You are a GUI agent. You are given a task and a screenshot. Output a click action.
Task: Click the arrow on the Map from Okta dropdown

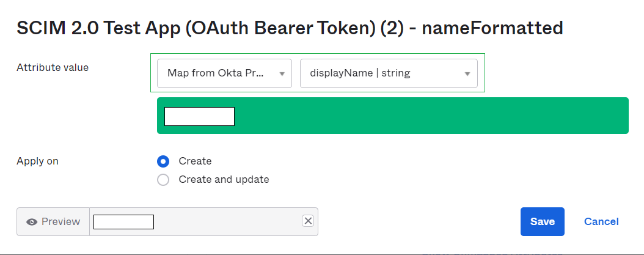(x=282, y=74)
